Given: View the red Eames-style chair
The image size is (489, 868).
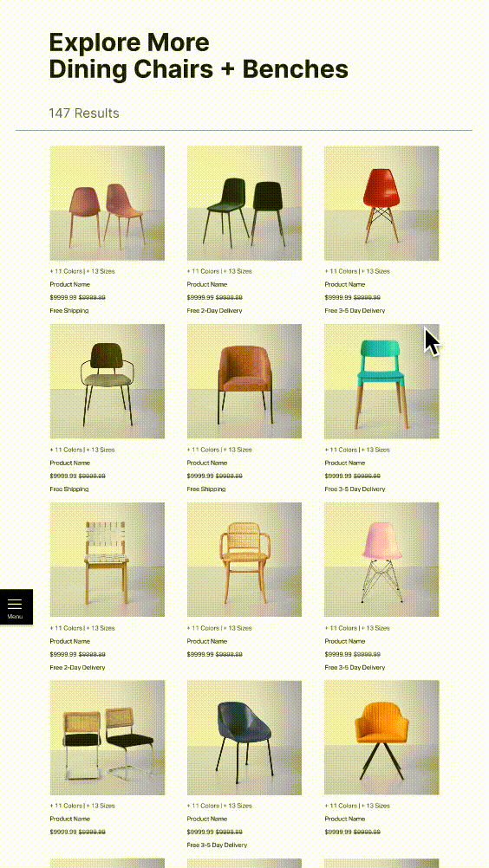Looking at the screenshot, I should pos(381,204).
